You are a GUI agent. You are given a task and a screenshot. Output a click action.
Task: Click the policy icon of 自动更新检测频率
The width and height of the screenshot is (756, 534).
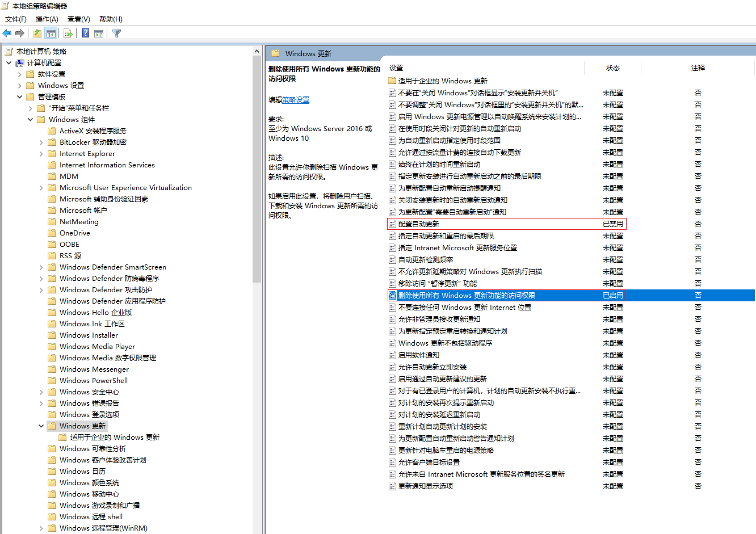pos(392,260)
